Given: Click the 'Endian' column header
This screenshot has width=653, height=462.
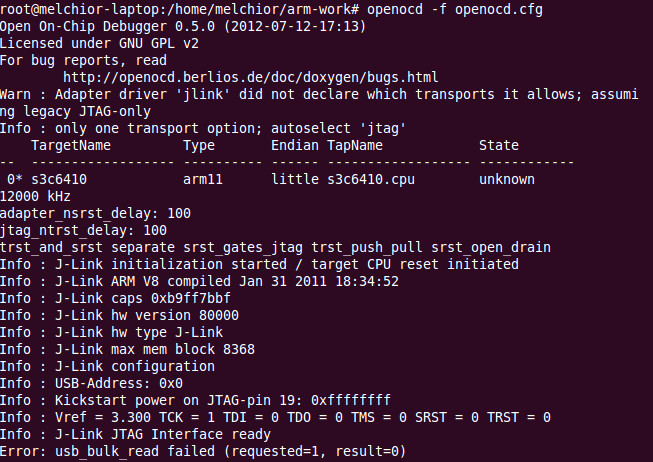Looking at the screenshot, I should (x=295, y=146).
